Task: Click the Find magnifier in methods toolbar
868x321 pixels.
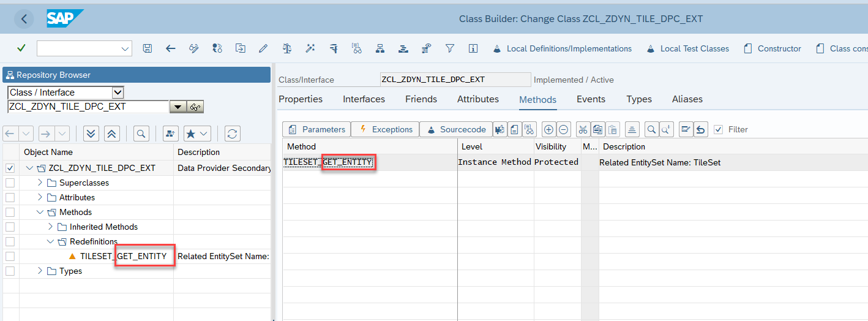Action: click(x=651, y=129)
